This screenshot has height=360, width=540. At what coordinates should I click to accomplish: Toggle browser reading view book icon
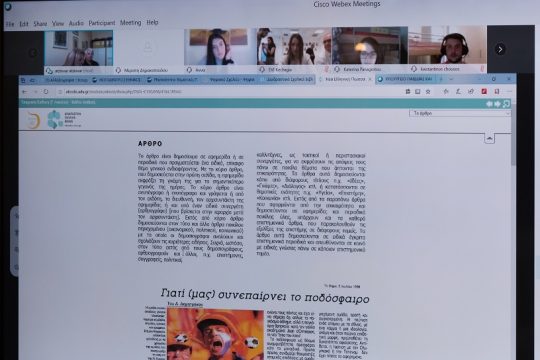(x=417, y=92)
